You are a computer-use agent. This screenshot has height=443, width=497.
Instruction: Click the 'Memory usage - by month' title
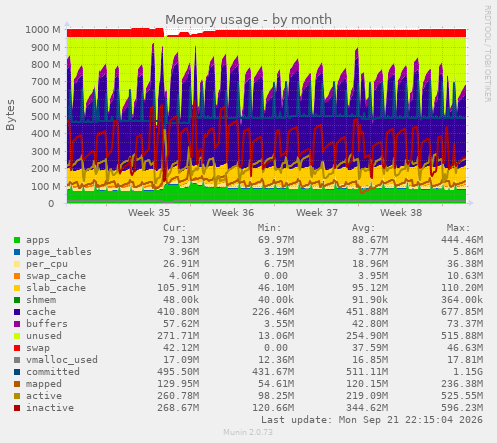point(248,20)
